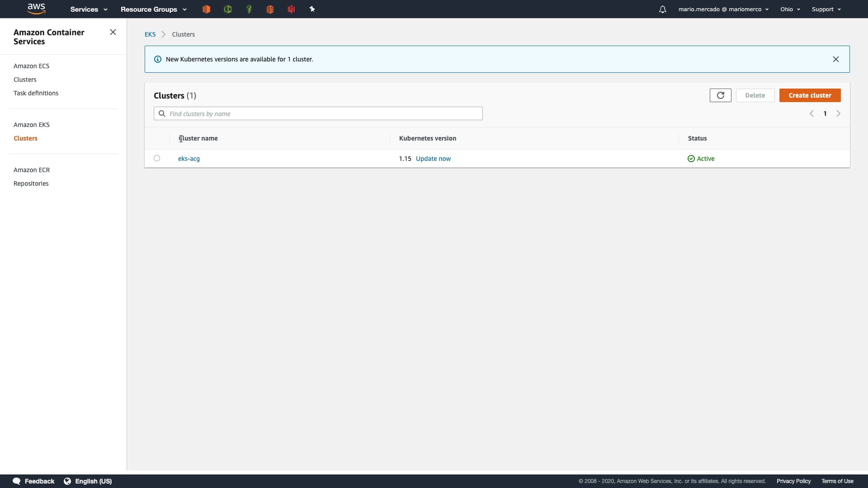Click the pushpin shortcut icon
Viewport: 868px width, 488px height.
coord(312,9)
